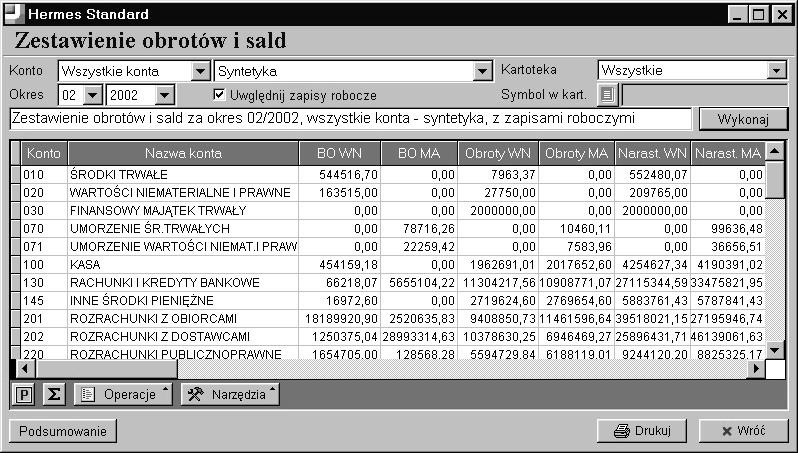This screenshot has height=453, width=798.
Task: Select row WARTOŚCI NIEMATERIALNE I PRAWNE
Action: [392, 192]
